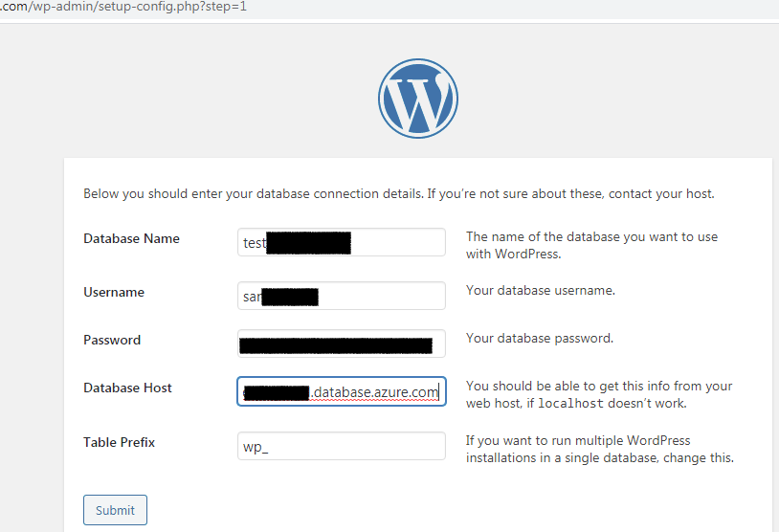Click the Database Host label

click(x=127, y=388)
